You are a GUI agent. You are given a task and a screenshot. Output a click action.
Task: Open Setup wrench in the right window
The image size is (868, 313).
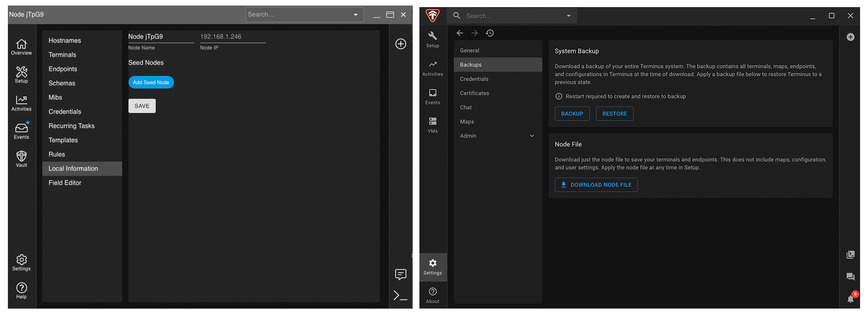point(433,40)
